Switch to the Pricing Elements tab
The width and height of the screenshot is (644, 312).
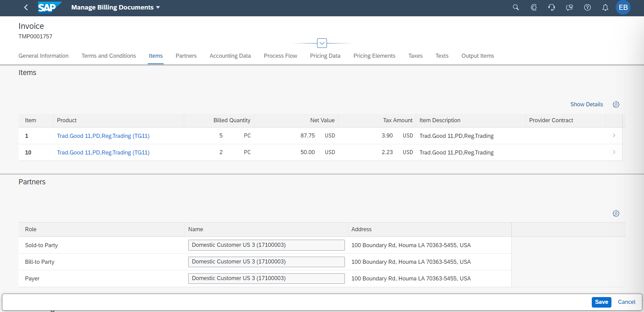(374, 56)
